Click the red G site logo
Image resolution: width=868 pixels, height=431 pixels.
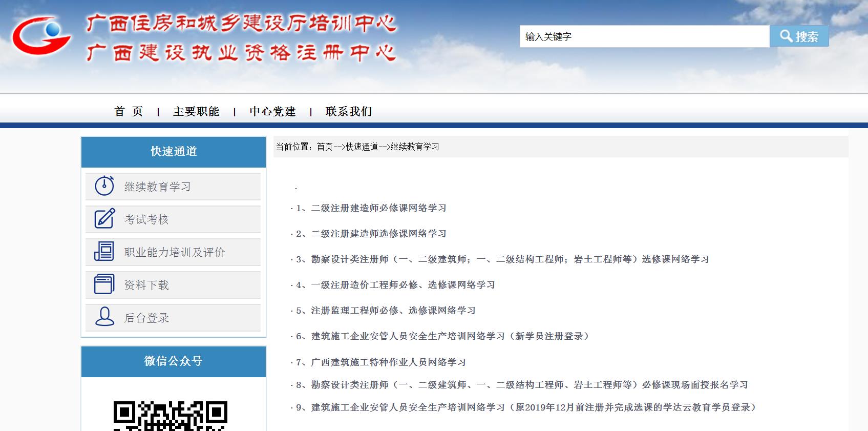coord(41,36)
